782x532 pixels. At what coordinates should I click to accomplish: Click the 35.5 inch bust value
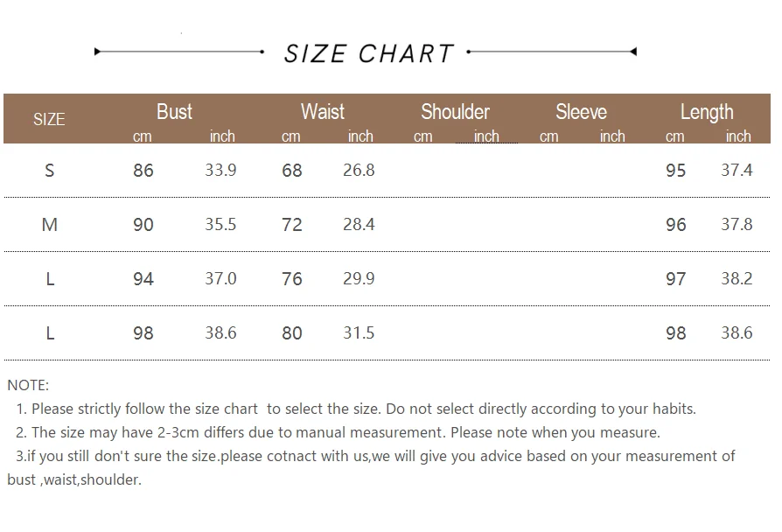point(220,225)
